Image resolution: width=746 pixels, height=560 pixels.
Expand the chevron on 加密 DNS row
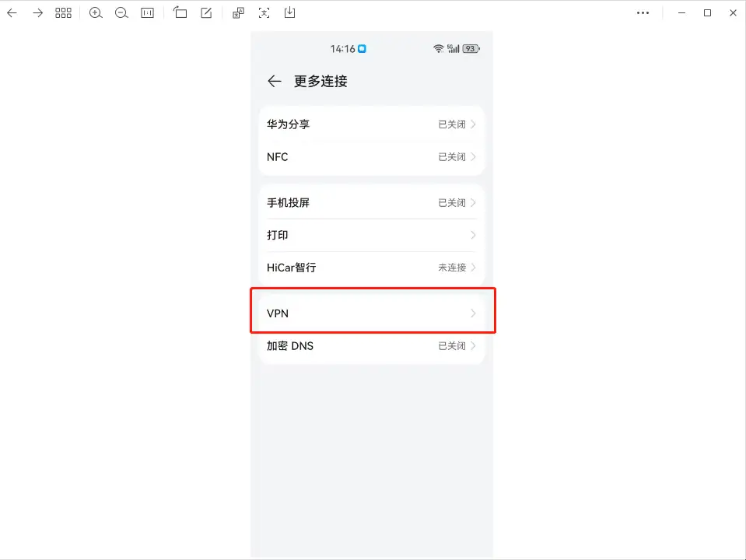coord(473,346)
